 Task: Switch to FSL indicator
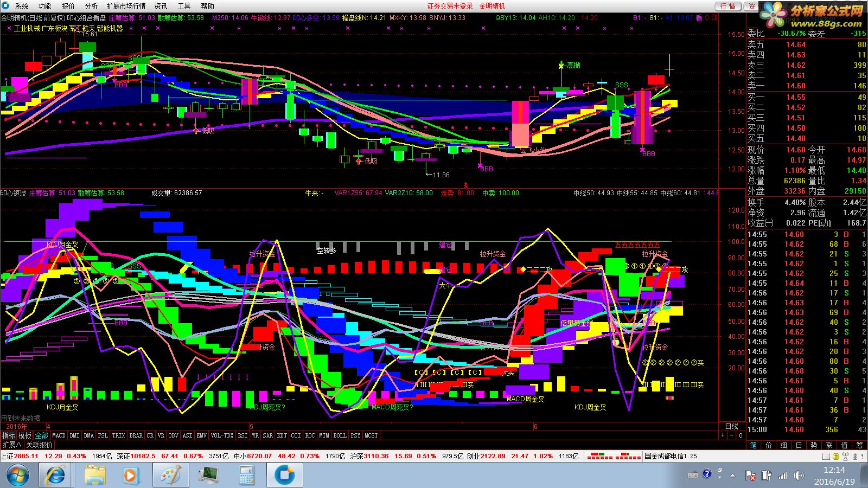(103, 435)
